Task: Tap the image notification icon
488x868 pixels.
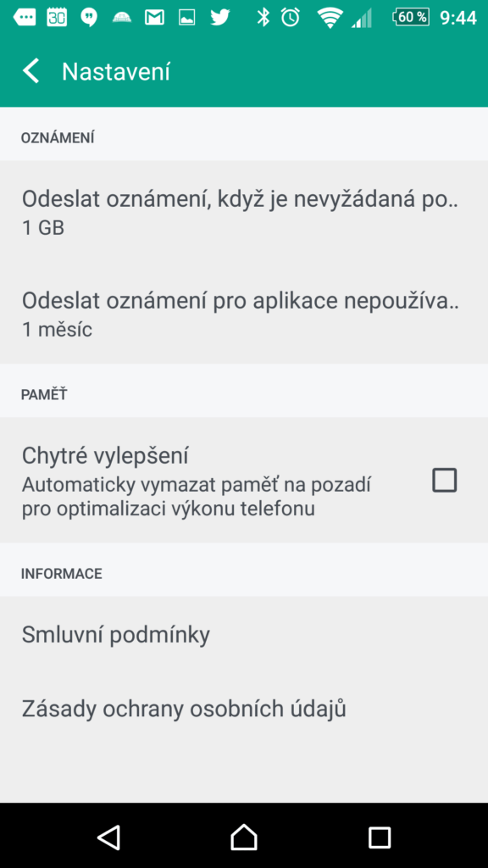Action: [x=187, y=18]
